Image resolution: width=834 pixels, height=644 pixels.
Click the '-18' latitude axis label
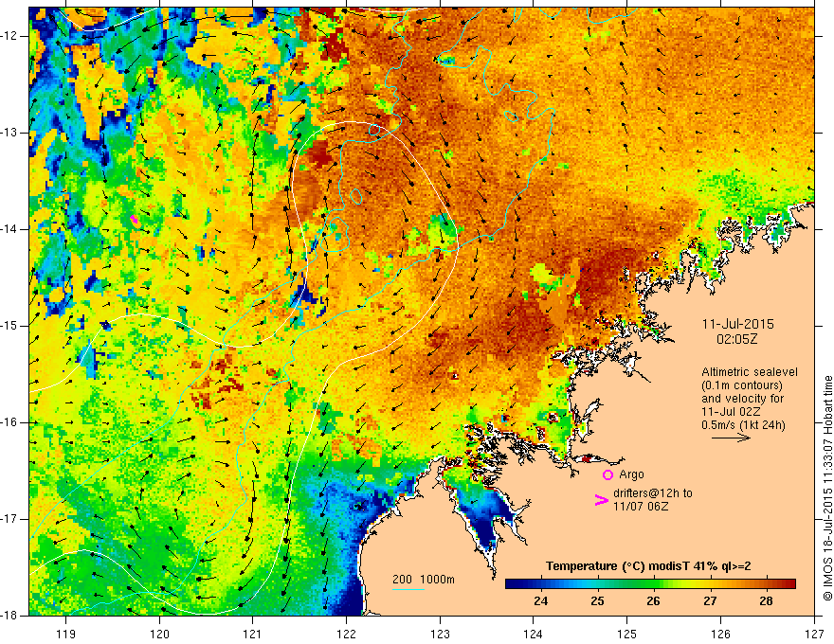click(10, 616)
